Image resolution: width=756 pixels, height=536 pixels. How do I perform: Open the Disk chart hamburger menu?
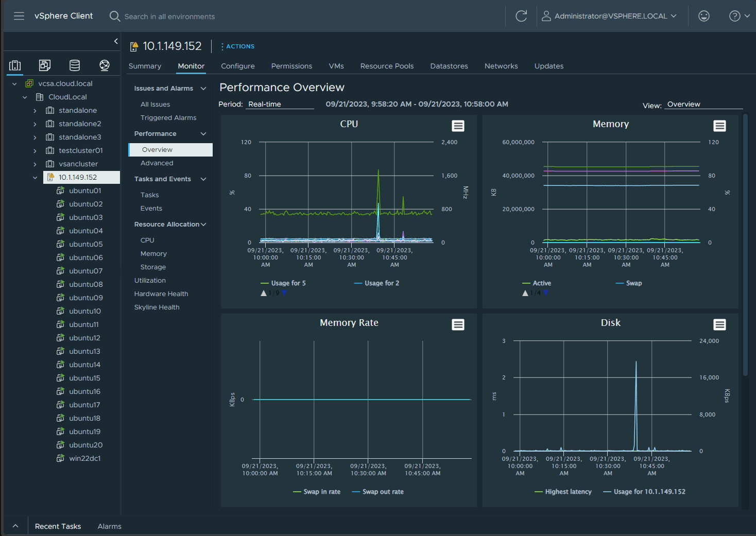point(719,324)
